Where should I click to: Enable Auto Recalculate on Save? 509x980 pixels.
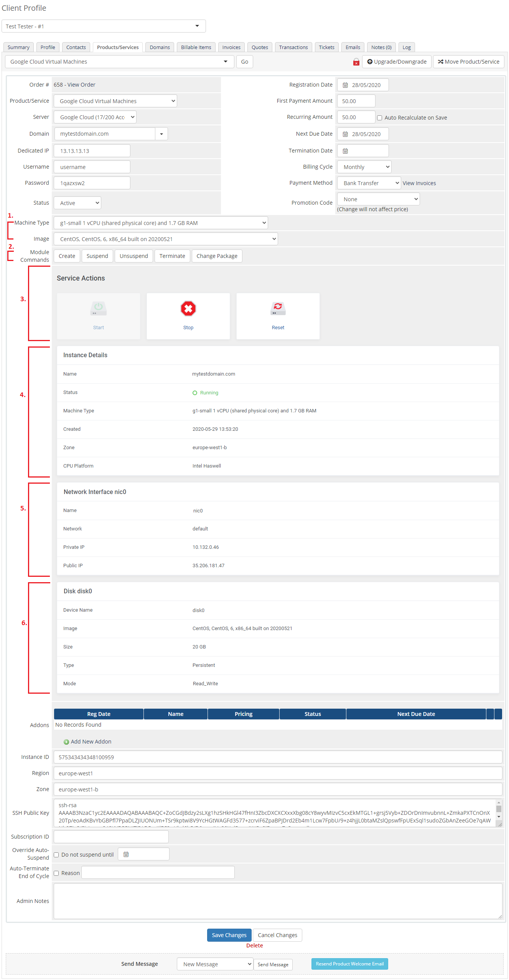pyautogui.click(x=379, y=118)
